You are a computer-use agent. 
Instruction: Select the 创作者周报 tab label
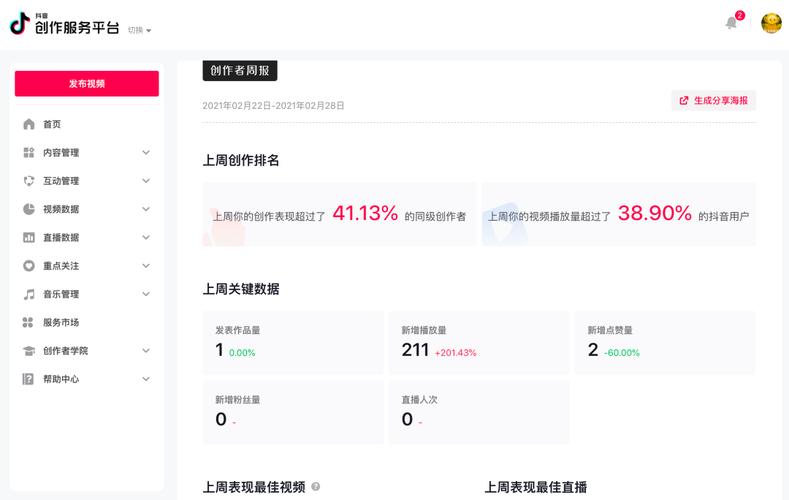coord(240,71)
